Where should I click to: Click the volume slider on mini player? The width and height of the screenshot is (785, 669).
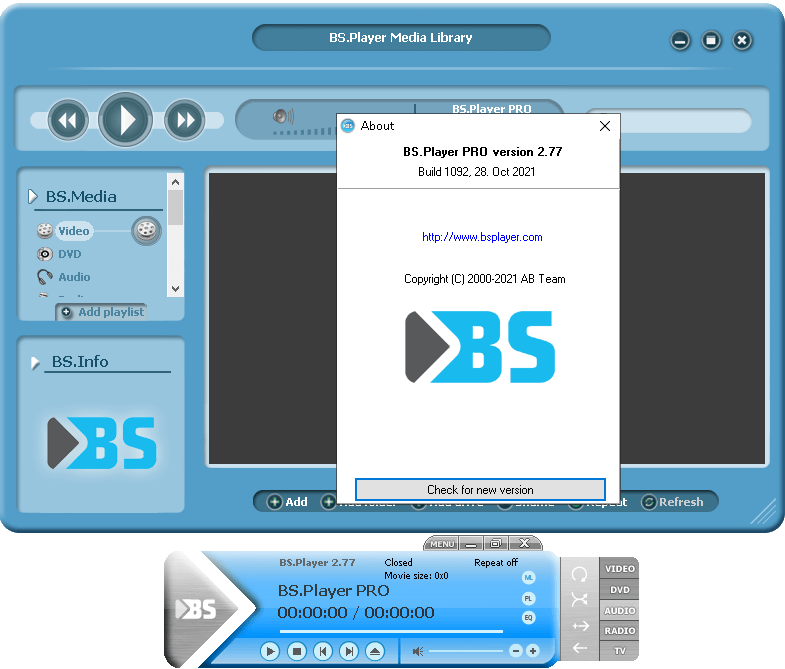point(466,651)
